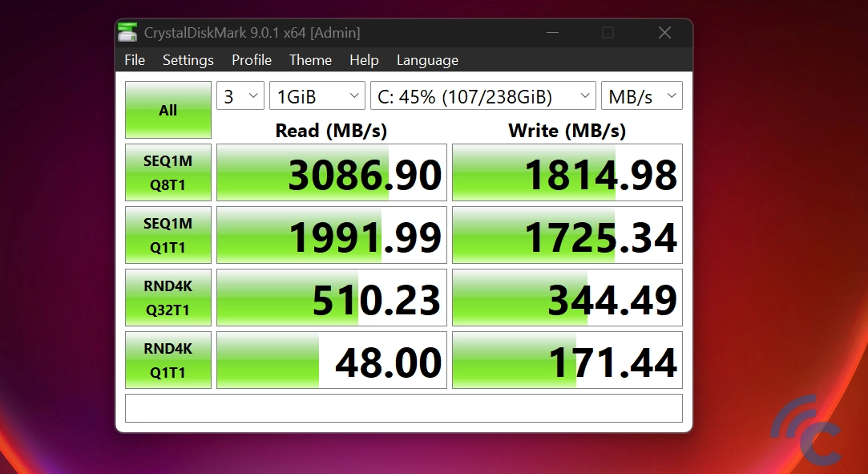Click the CrystalDiskMark app icon in title bar
This screenshot has width=868, height=474.
[127, 33]
